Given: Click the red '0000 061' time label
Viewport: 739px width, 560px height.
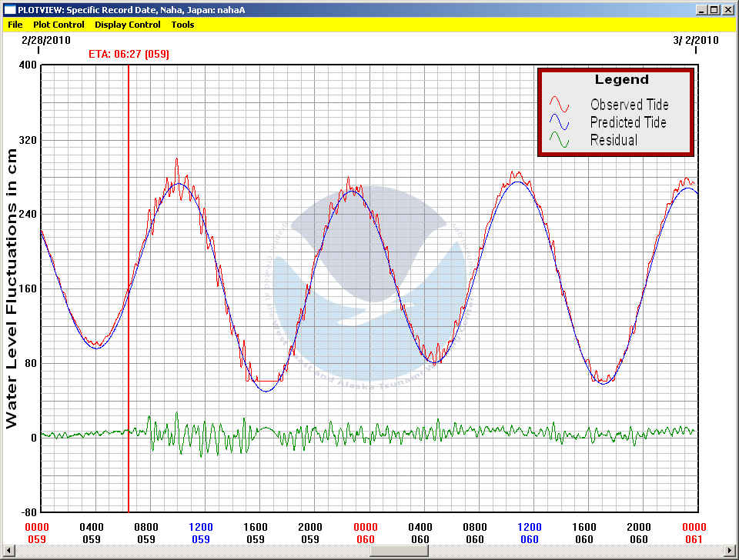Looking at the screenshot, I should (x=694, y=532).
